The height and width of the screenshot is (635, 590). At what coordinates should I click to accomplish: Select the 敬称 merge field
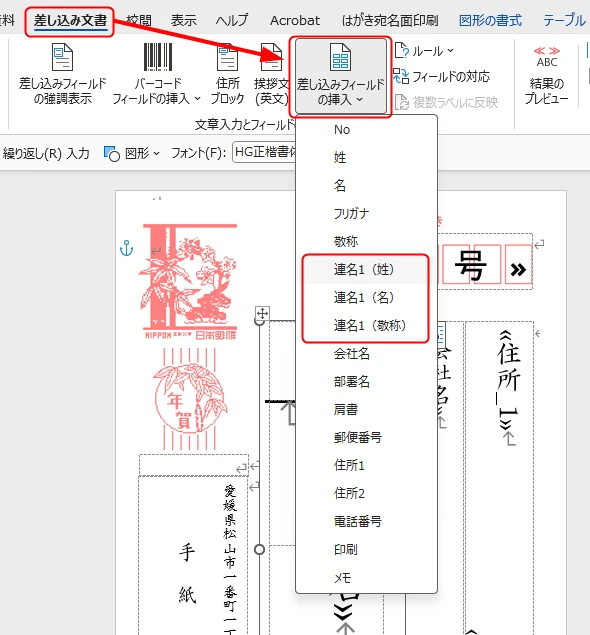(366, 241)
